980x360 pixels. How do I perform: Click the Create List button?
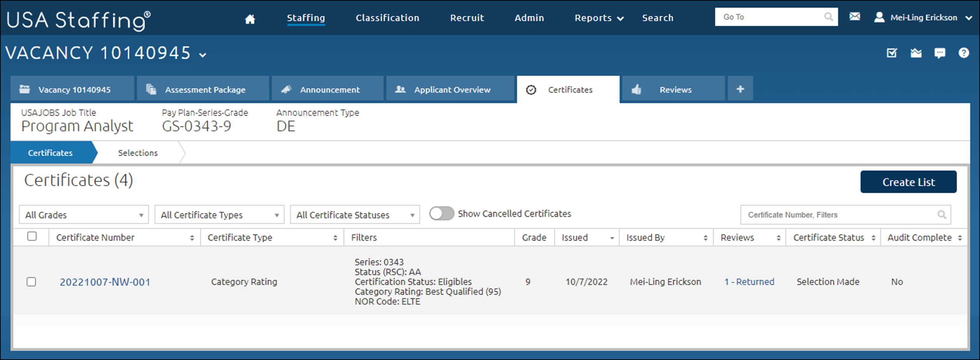tap(908, 182)
